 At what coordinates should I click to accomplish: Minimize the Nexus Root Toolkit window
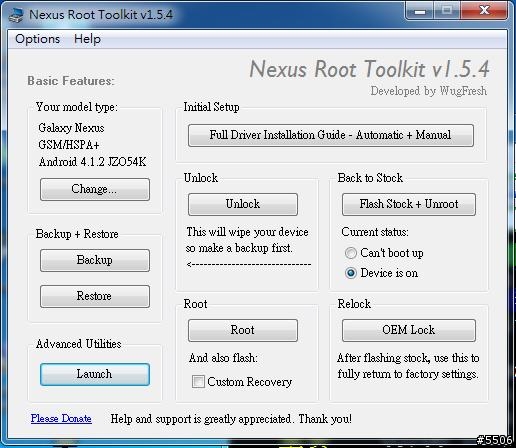click(x=420, y=11)
